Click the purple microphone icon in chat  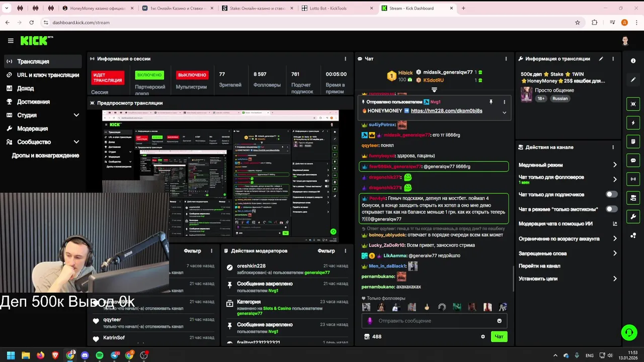pos(370,321)
